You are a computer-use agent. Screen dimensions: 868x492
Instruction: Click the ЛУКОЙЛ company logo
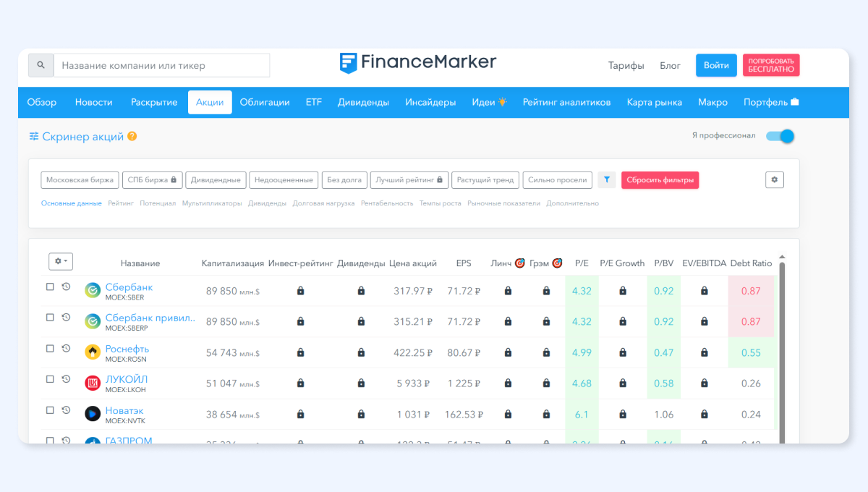(93, 383)
